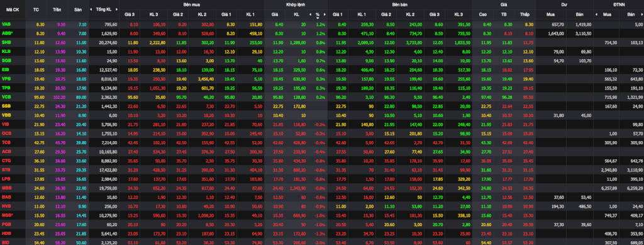The width and height of the screenshot is (644, 245).
Task: Click the Cao column header
Action: (483, 14)
